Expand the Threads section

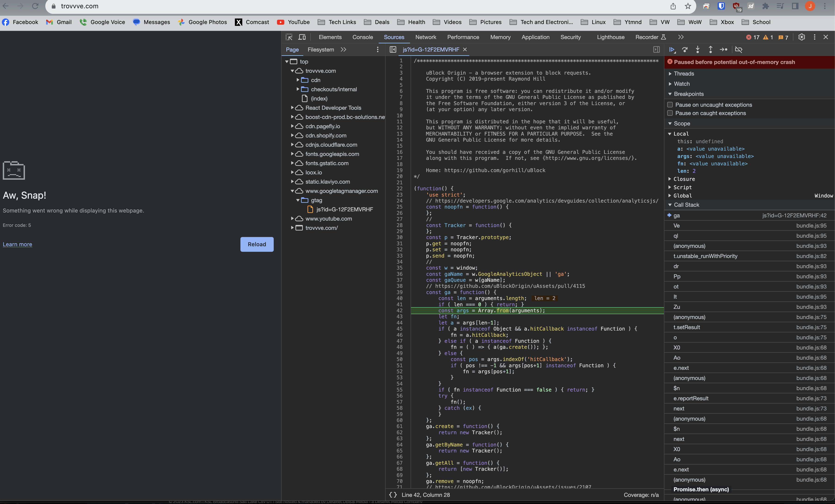coord(670,73)
